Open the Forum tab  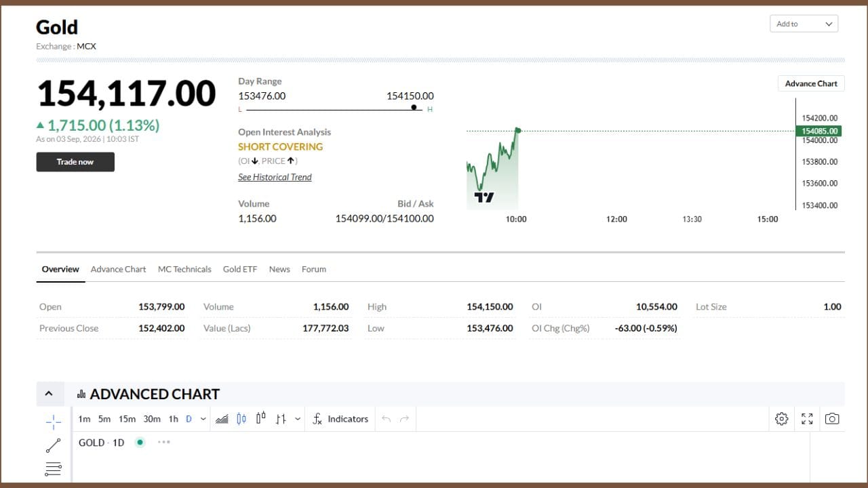click(x=314, y=269)
